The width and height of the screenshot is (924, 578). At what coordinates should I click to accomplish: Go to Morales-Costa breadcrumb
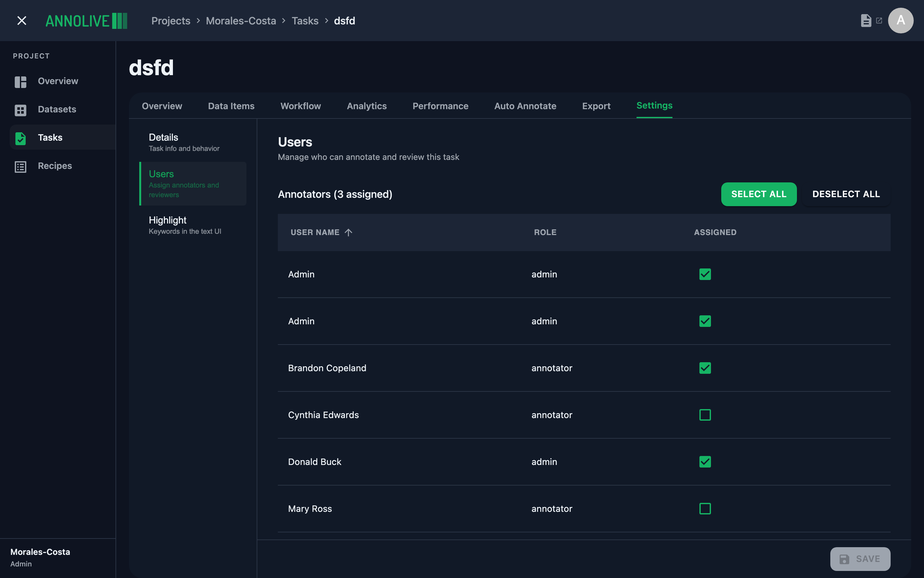241,21
